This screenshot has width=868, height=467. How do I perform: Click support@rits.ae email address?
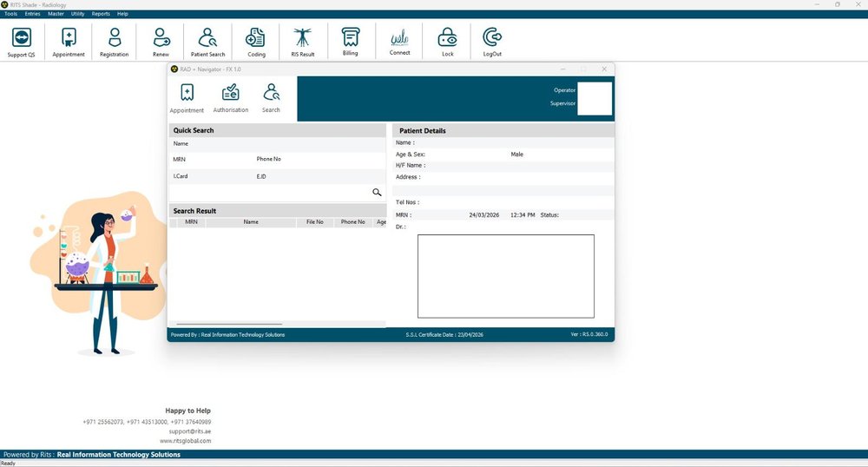click(190, 431)
